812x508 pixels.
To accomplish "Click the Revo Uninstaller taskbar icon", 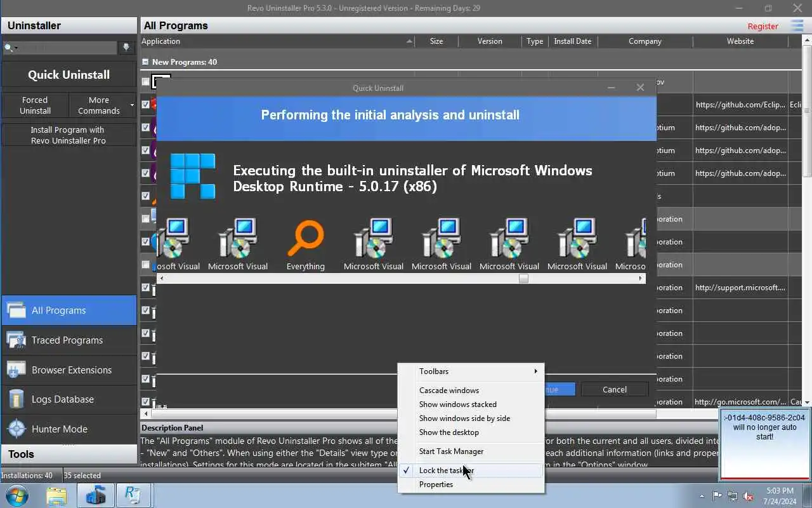I will (x=133, y=495).
